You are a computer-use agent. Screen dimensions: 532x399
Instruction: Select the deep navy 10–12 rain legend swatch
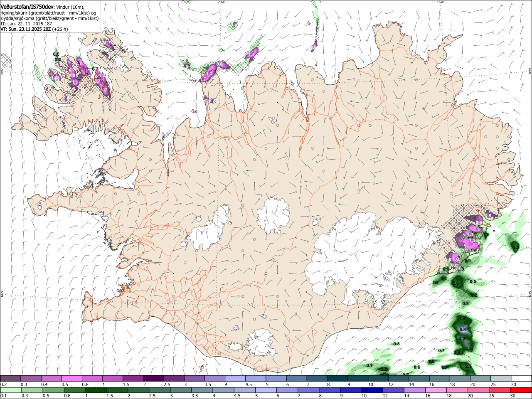point(372,390)
